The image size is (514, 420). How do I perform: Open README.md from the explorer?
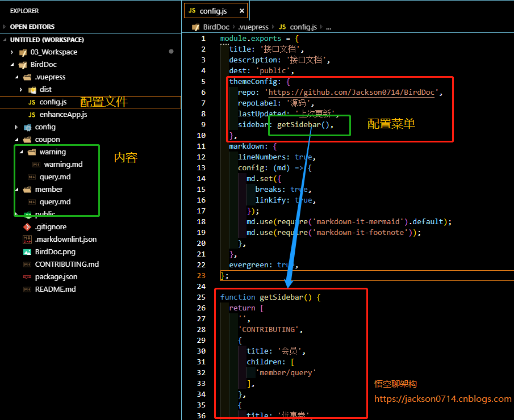pos(56,289)
